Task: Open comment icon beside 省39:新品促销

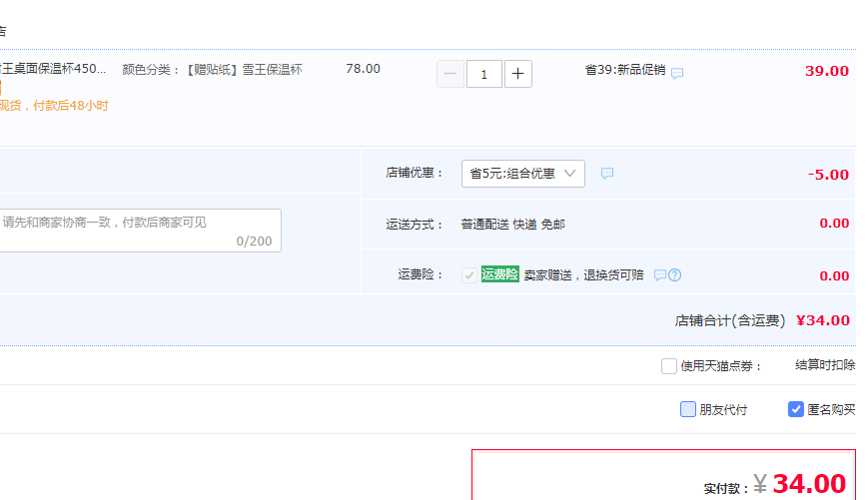Action: [x=677, y=73]
